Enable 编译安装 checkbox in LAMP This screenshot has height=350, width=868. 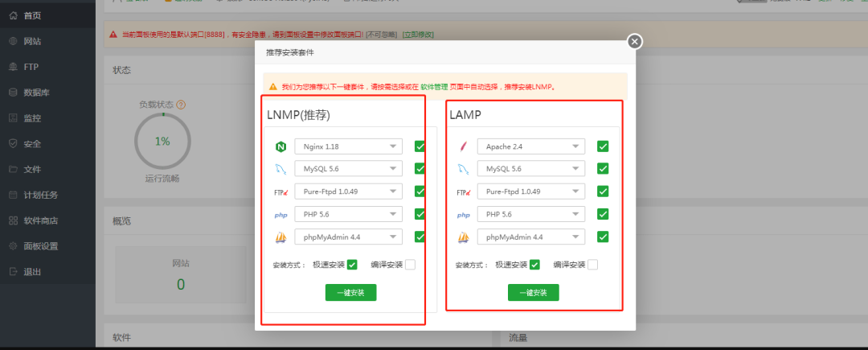coord(592,265)
